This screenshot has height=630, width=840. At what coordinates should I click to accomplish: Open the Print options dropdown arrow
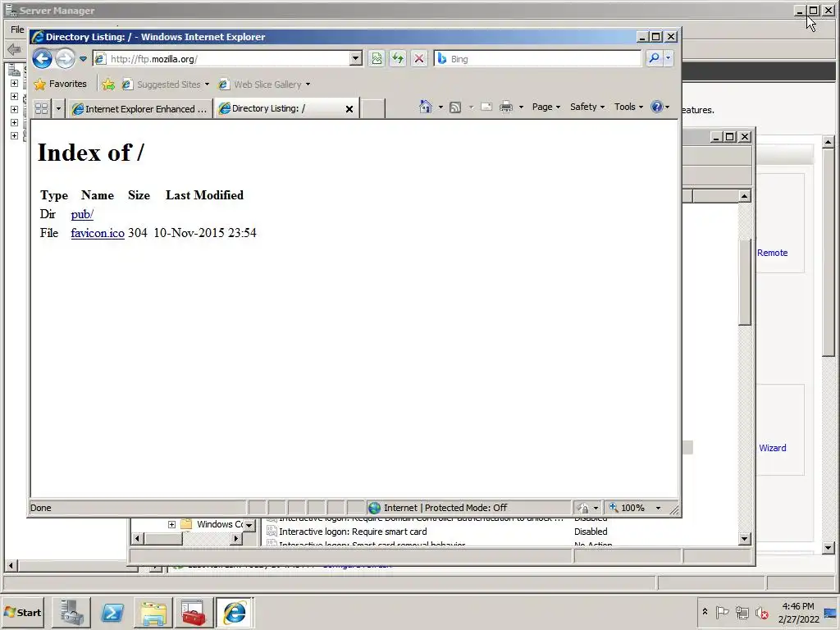pyautogui.click(x=521, y=107)
